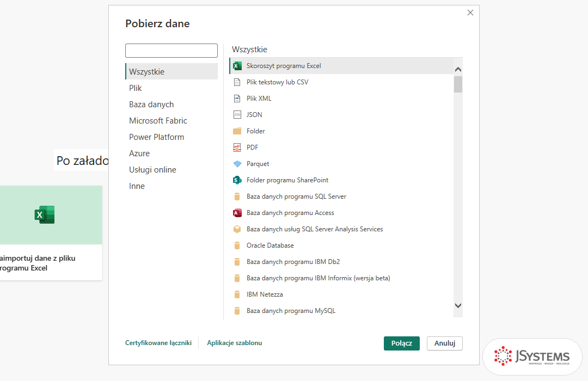The width and height of the screenshot is (588, 381).
Task: Click the Anuluj button
Action: click(445, 343)
